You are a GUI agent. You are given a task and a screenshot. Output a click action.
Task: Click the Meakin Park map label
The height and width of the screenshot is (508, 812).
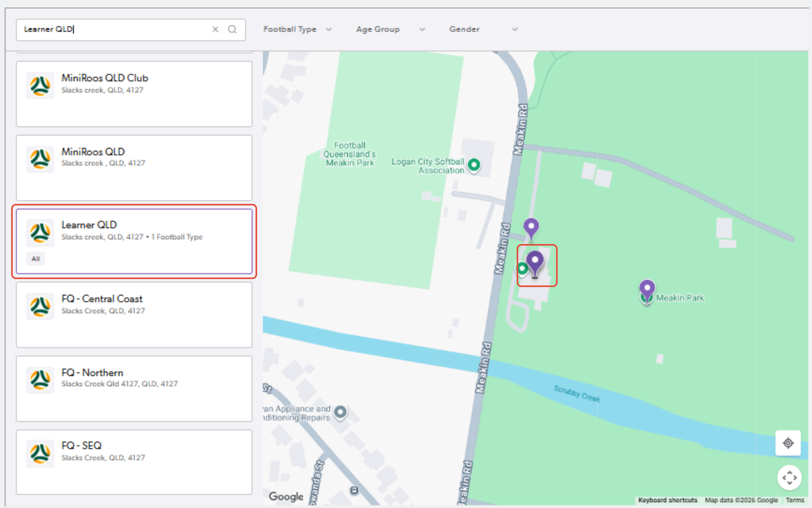680,298
